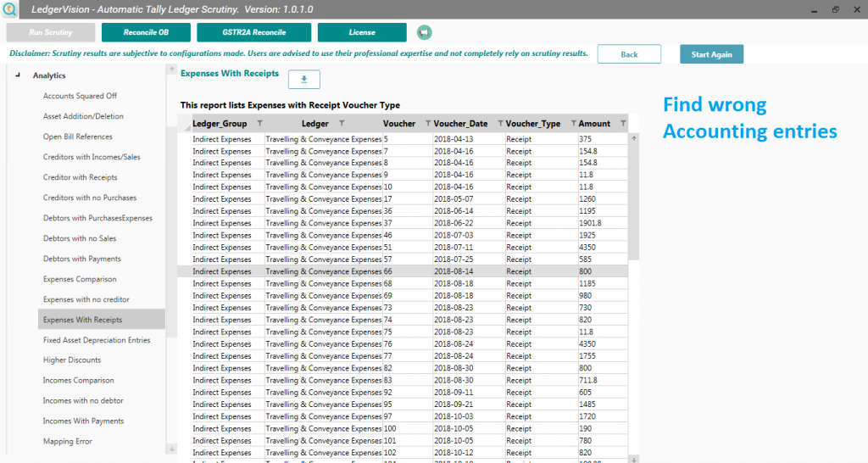Open filter icon on Ledger column
Screen dimensions: 868x463
pyautogui.click(x=342, y=124)
